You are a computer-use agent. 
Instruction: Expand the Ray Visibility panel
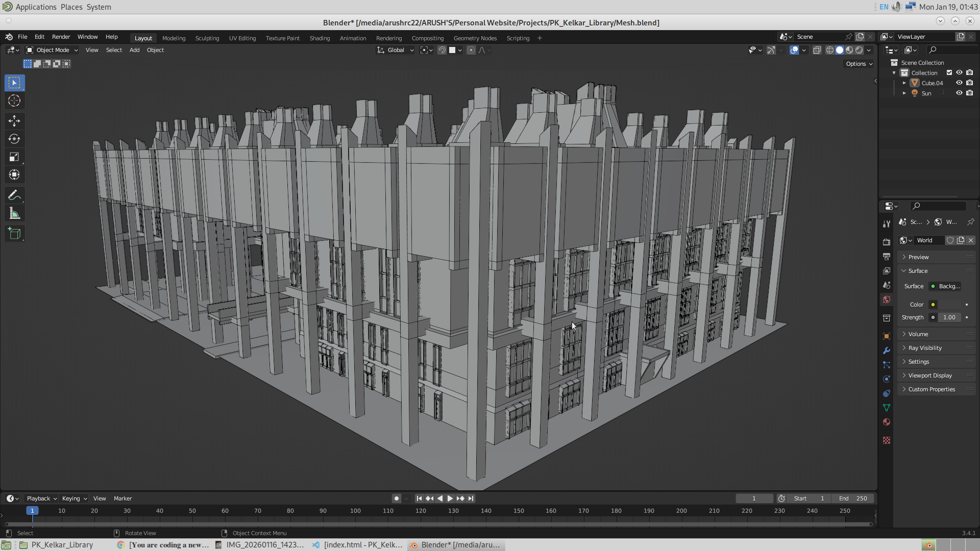pyautogui.click(x=925, y=348)
